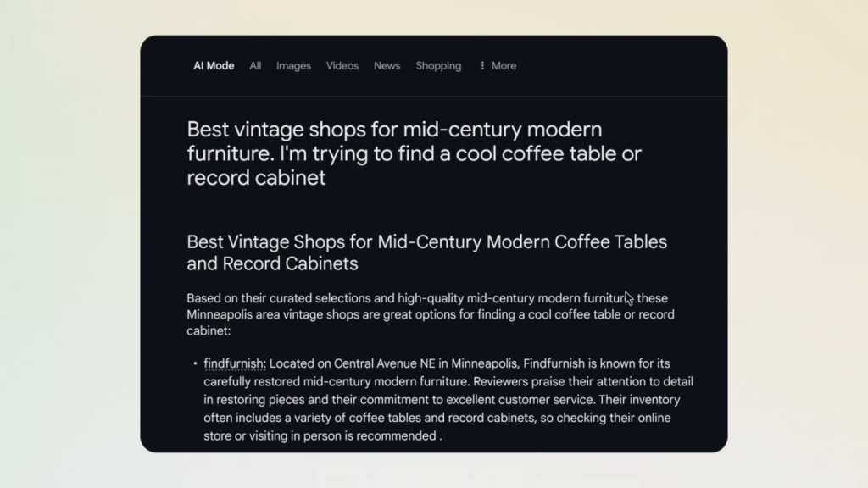Switch to the AI Mode tab
The height and width of the screenshot is (488, 868).
[214, 66]
